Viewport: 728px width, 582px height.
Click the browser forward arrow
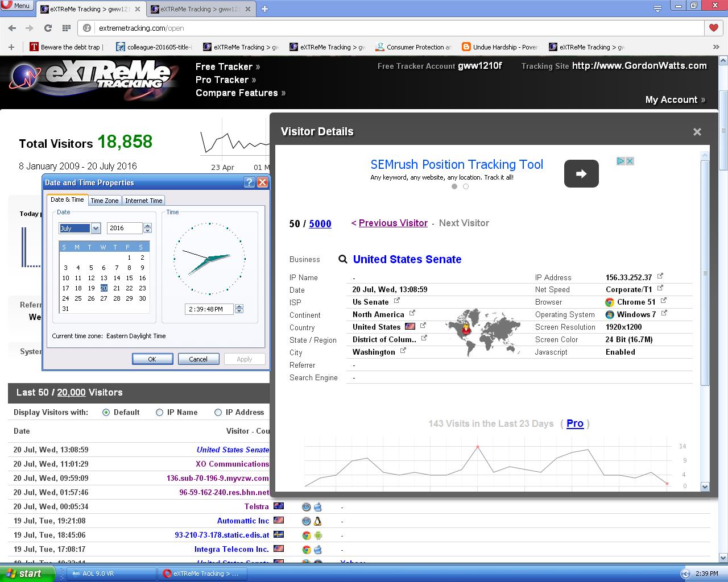29,28
